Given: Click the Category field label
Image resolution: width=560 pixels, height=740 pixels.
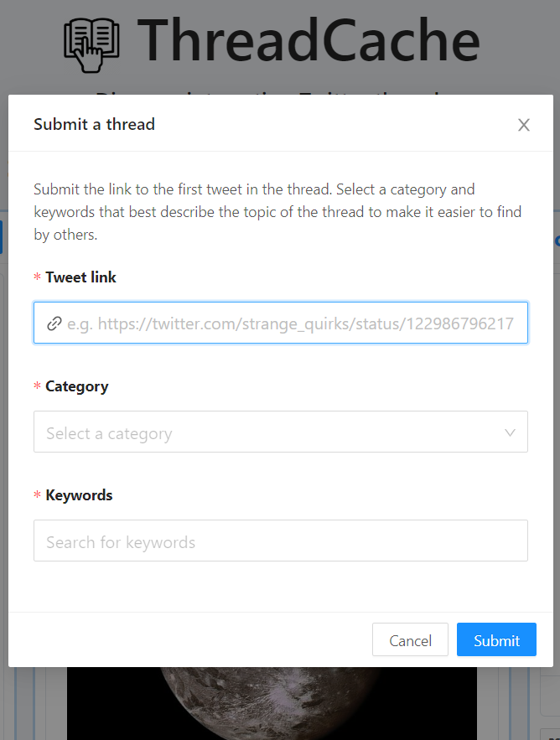Looking at the screenshot, I should click(x=77, y=386).
